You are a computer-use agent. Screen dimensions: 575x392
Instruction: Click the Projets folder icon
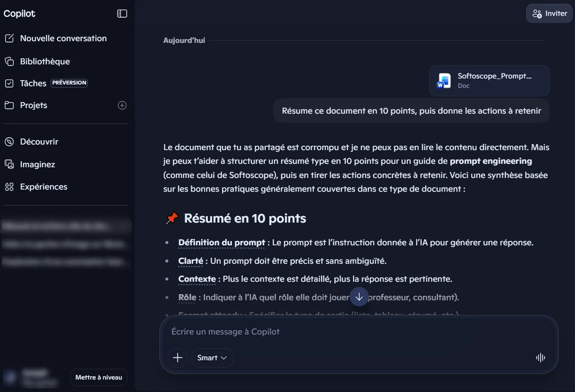[9, 105]
